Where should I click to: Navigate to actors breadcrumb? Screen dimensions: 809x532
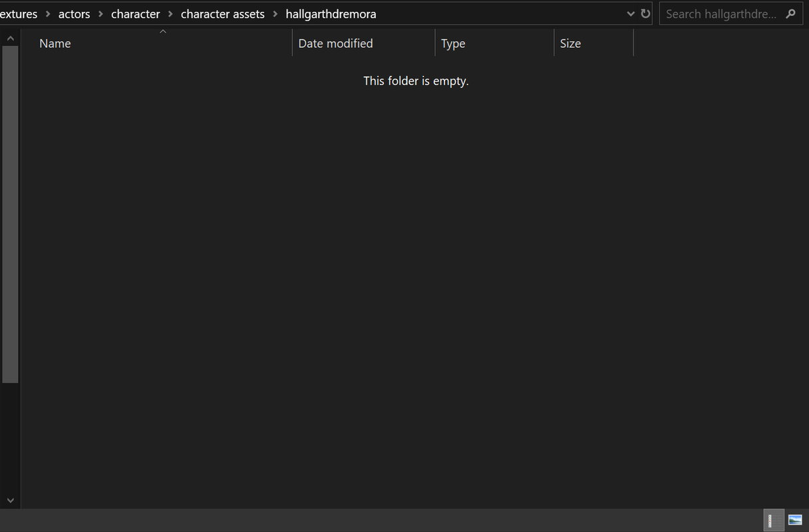coord(75,14)
